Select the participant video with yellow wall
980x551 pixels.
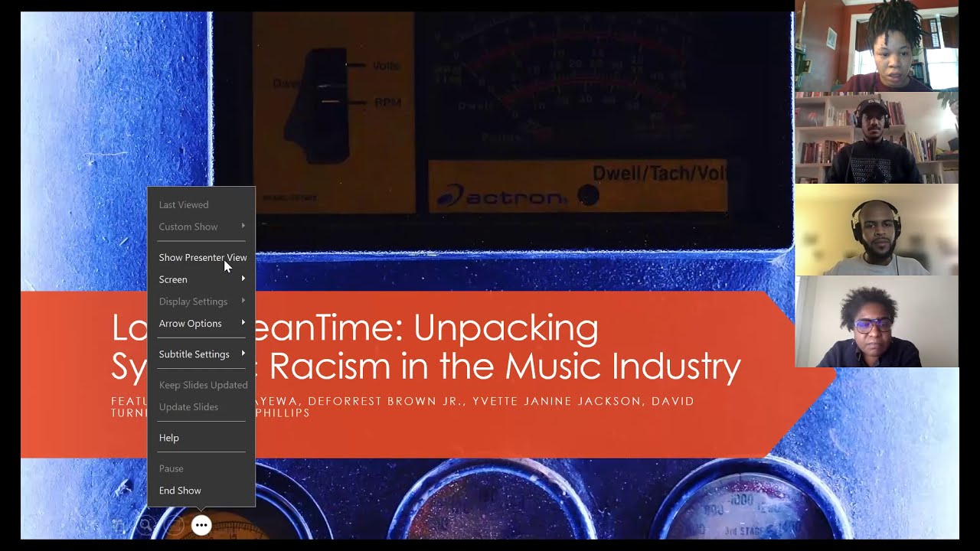point(877,230)
